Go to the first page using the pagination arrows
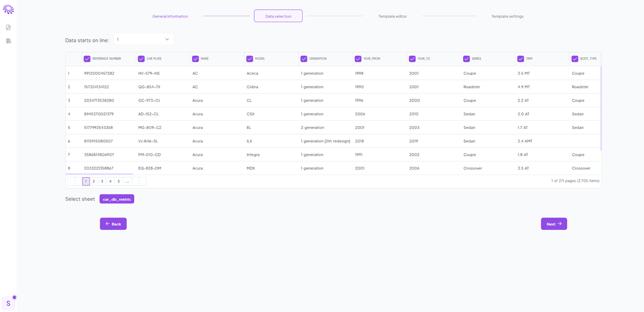Viewport: 644px width, 312px height. click(71, 181)
